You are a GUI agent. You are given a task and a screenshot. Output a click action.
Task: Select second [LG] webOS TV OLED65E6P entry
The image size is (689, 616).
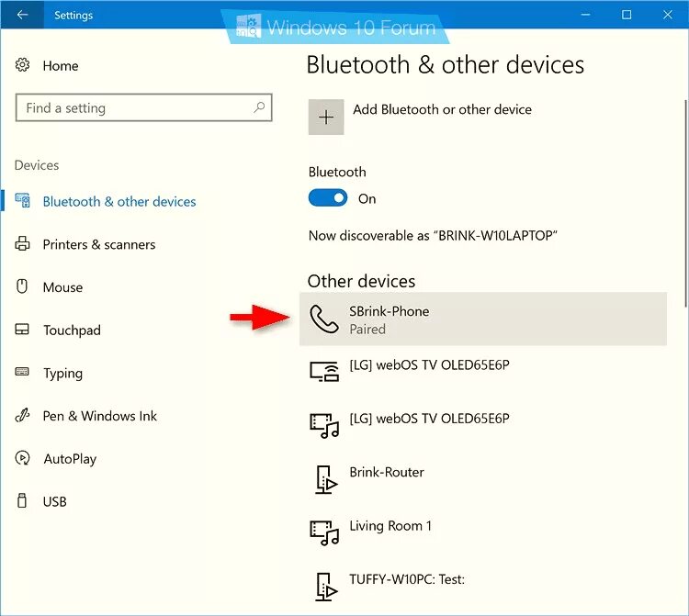point(429,419)
